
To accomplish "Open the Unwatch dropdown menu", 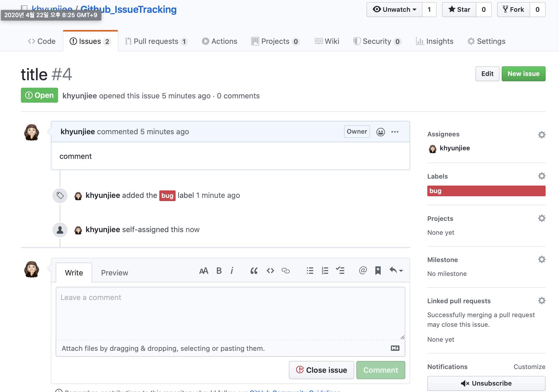I will (394, 10).
